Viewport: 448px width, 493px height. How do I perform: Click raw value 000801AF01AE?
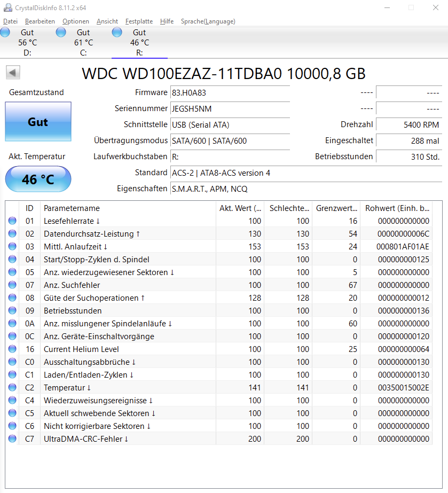click(403, 247)
